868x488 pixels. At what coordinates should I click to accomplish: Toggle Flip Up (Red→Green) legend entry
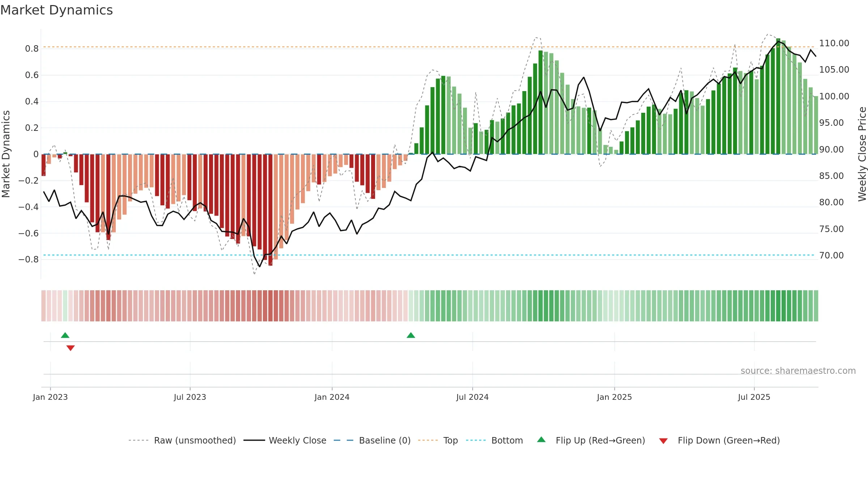point(591,440)
